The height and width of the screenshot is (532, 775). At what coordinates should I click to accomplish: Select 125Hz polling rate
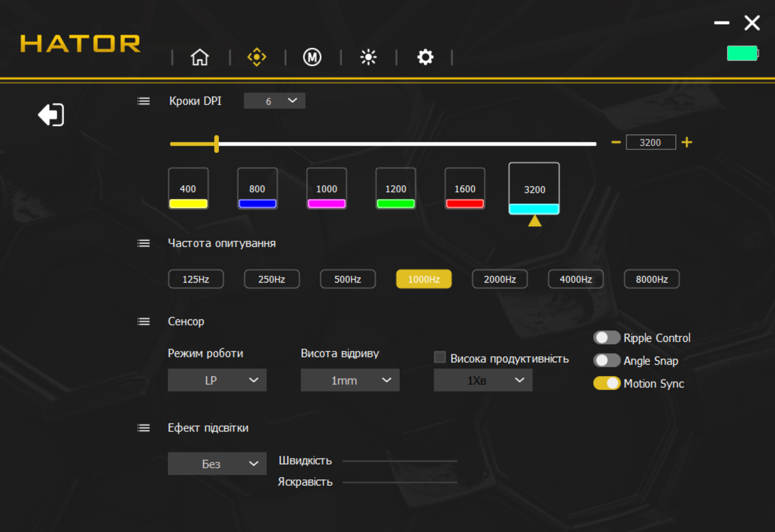(x=196, y=279)
